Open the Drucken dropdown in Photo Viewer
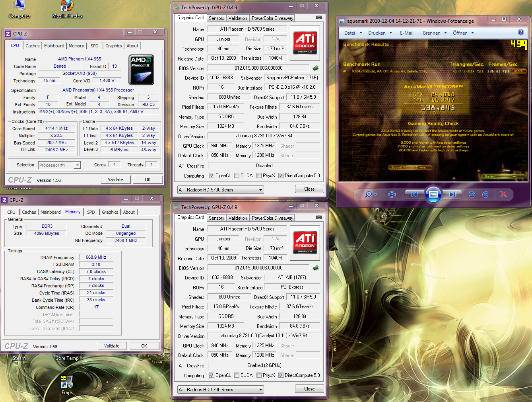Screen dimensions: 532x402 (x=380, y=33)
